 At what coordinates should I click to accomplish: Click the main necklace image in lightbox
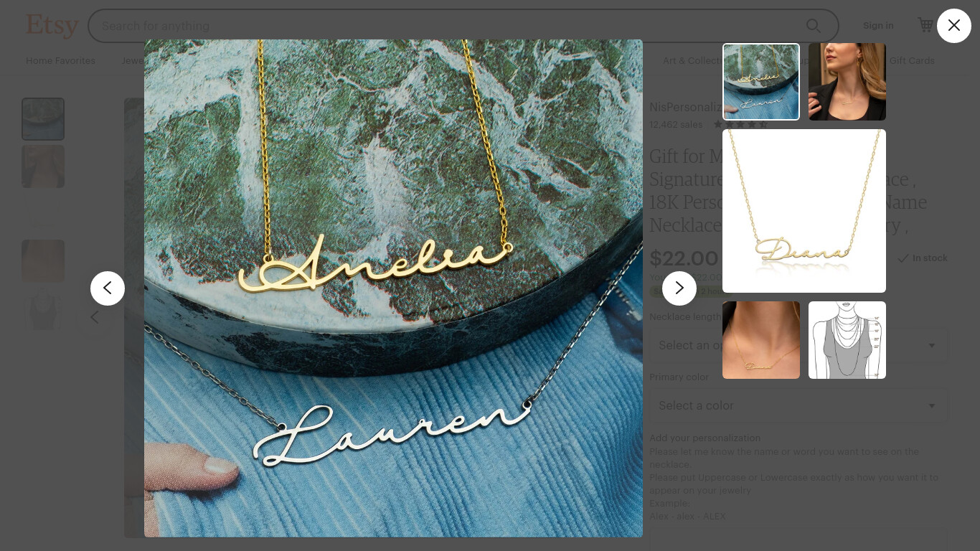point(393,288)
